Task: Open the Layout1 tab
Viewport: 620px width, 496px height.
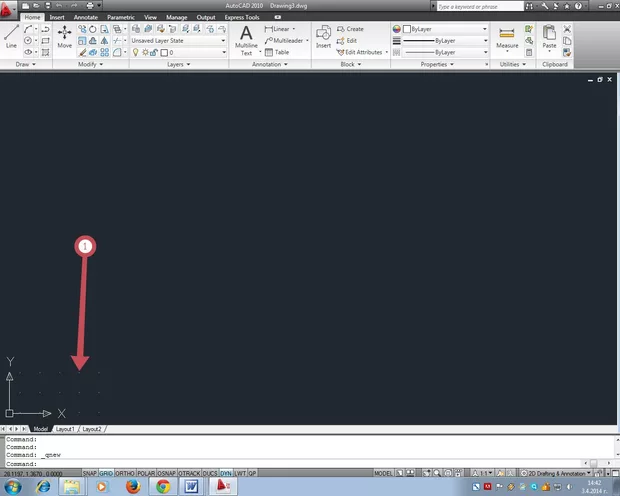Action: (x=65, y=429)
